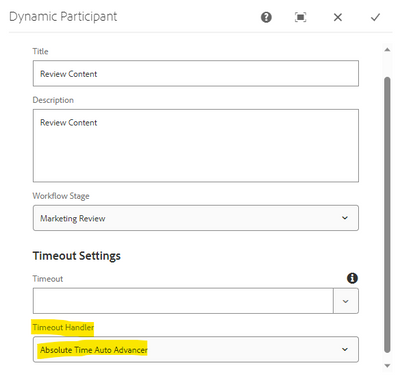This screenshot has height=379, width=400.
Task: Confirm changes with the checkmark icon
Action: click(x=375, y=17)
